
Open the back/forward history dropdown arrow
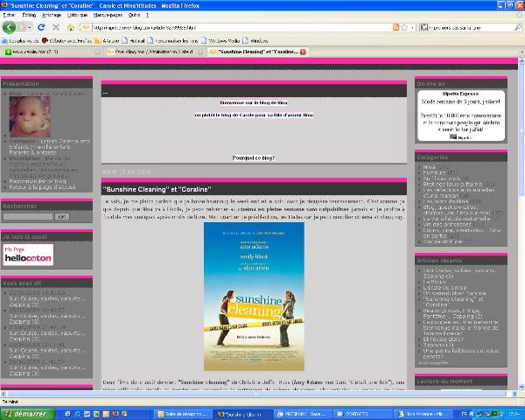pos(30,27)
